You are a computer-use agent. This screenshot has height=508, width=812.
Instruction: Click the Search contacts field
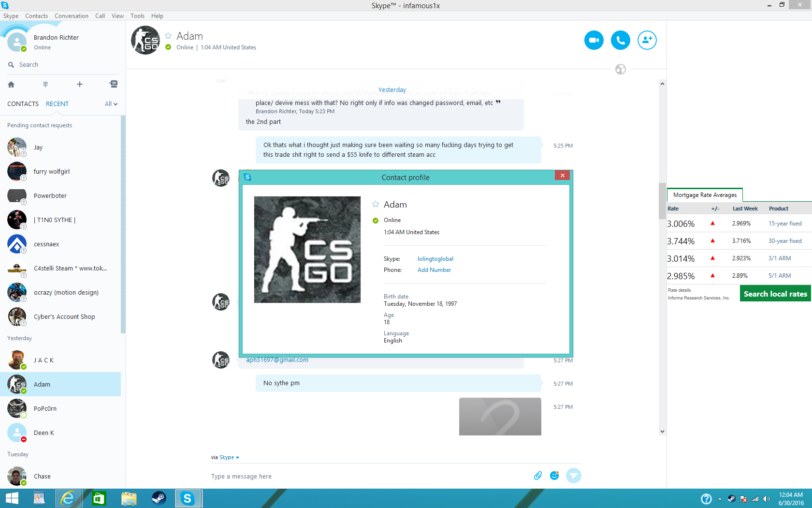point(63,65)
